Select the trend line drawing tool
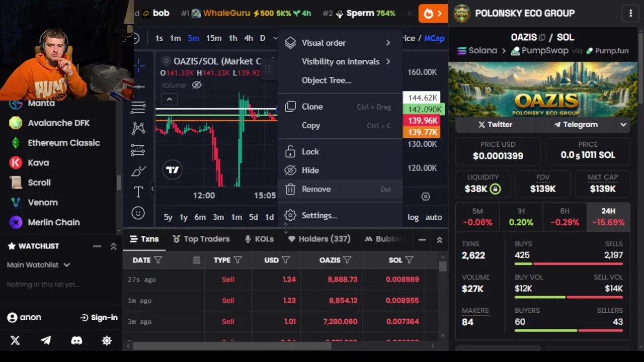 coord(139,86)
